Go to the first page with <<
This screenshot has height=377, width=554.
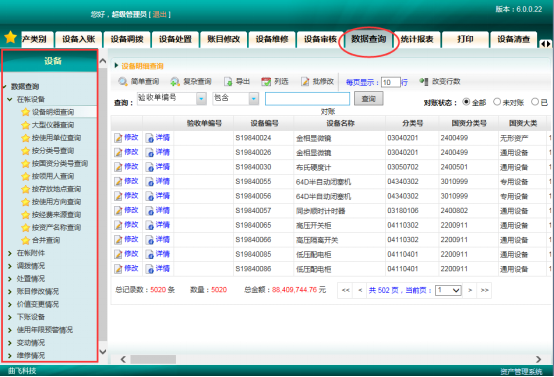[346, 290]
